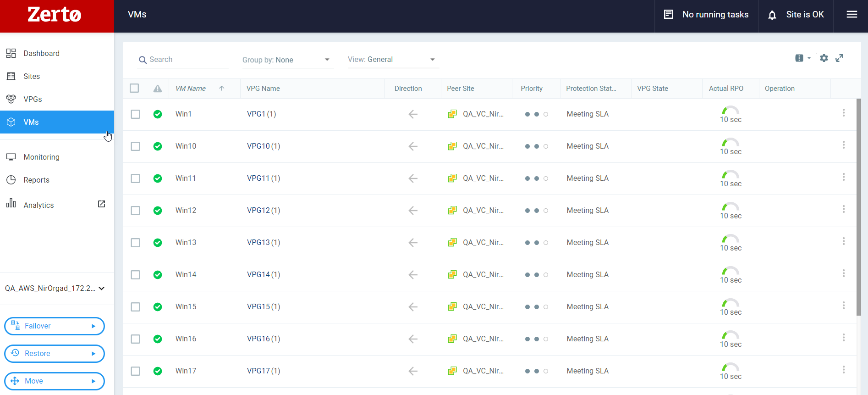The height and width of the screenshot is (395, 868).
Task: Check the Win15 row checkbox
Action: 135,307
